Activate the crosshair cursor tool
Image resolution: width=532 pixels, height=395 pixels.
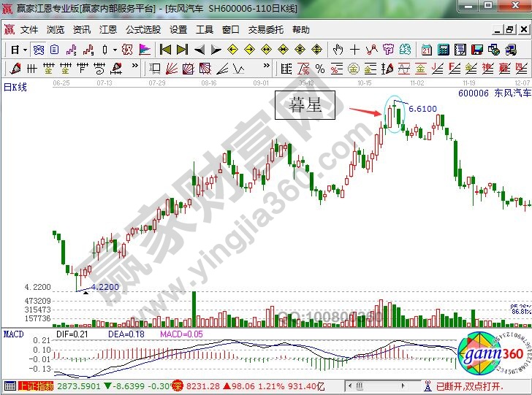click(354, 50)
